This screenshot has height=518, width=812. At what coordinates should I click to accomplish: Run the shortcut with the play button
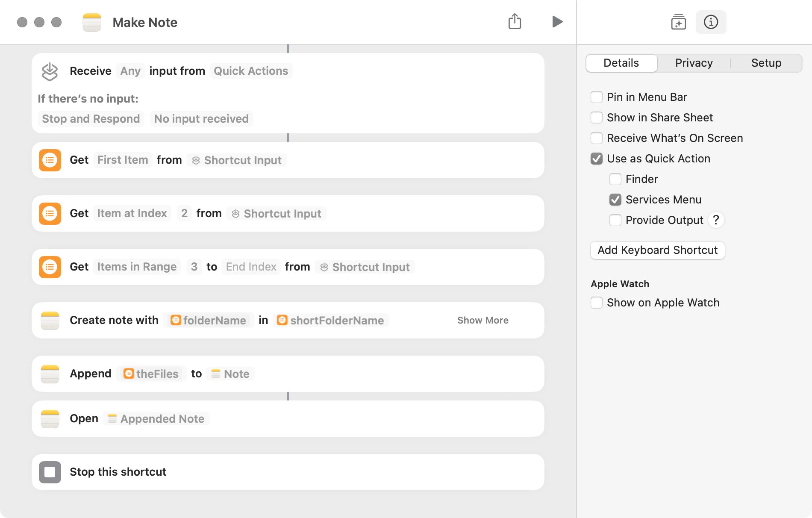[x=557, y=21]
